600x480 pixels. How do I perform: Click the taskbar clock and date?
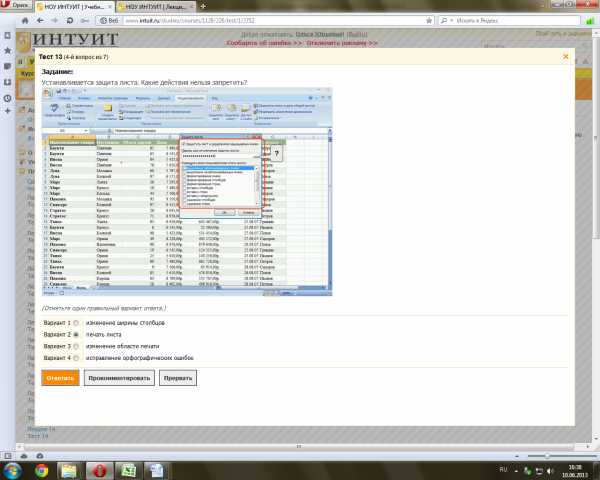(x=575, y=471)
